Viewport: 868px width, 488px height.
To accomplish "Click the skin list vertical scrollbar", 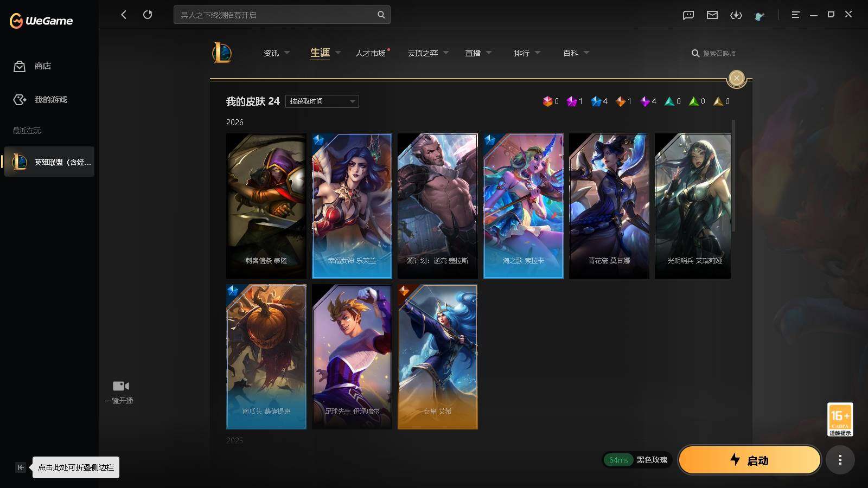I will pyautogui.click(x=734, y=176).
